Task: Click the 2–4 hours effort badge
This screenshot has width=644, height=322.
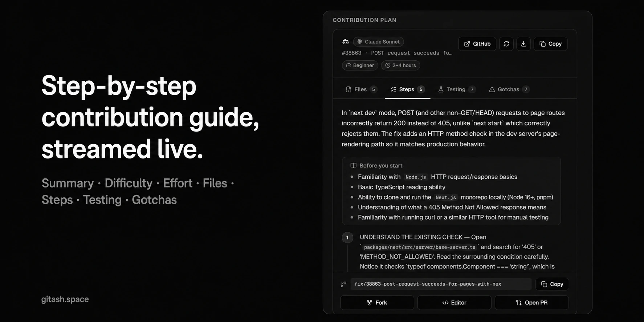Action: point(400,65)
